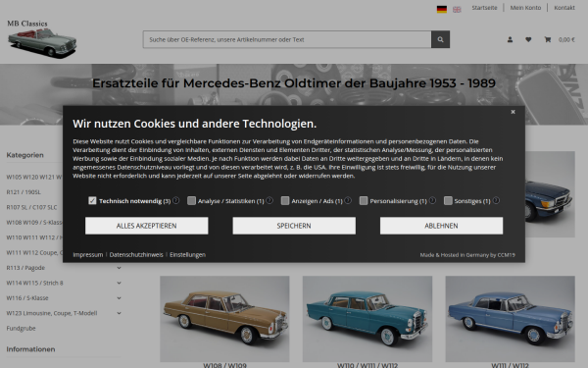Enable Analyse / Statistiken checkbox
Screen dimensions: 588x368
(191, 201)
